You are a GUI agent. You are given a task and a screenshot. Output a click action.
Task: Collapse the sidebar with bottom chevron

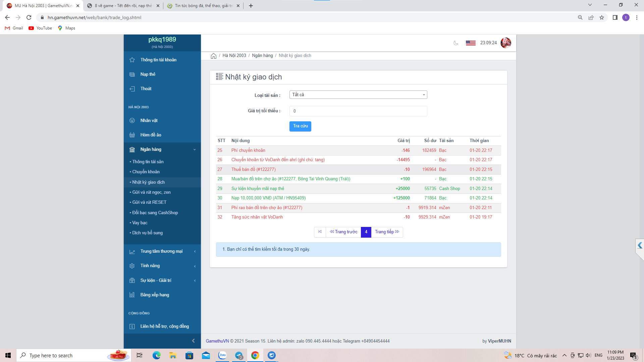[x=193, y=341]
